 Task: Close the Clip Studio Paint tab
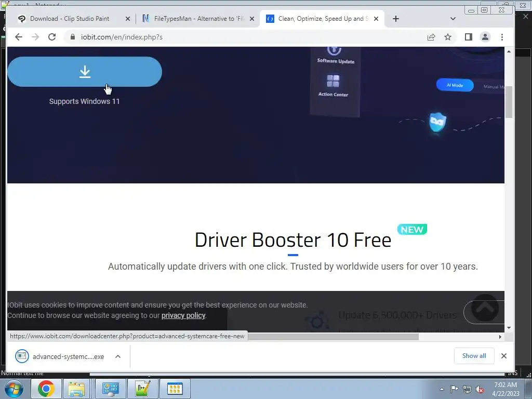128,19
